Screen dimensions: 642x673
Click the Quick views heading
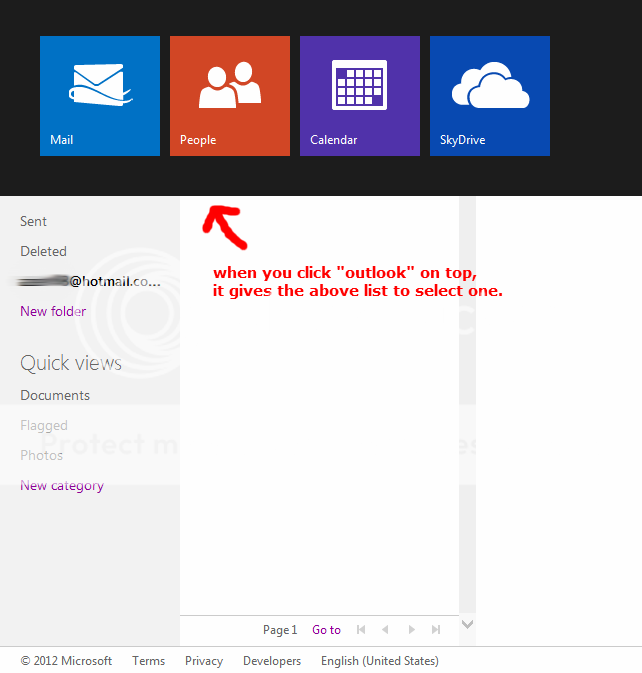click(71, 363)
